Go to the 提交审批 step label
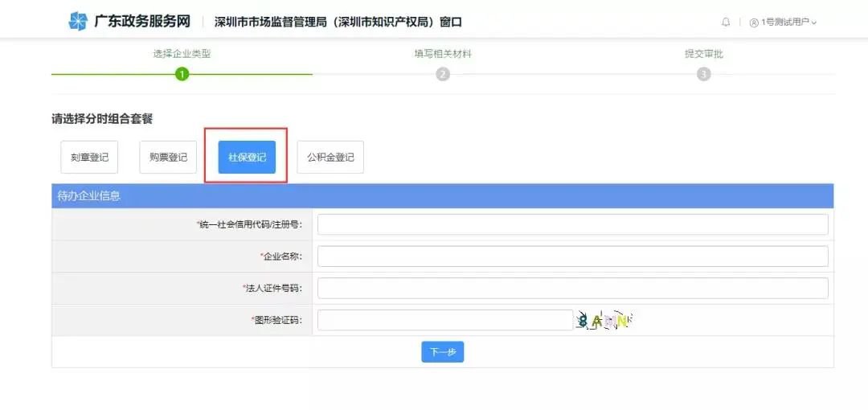The image size is (868, 410). tap(703, 54)
